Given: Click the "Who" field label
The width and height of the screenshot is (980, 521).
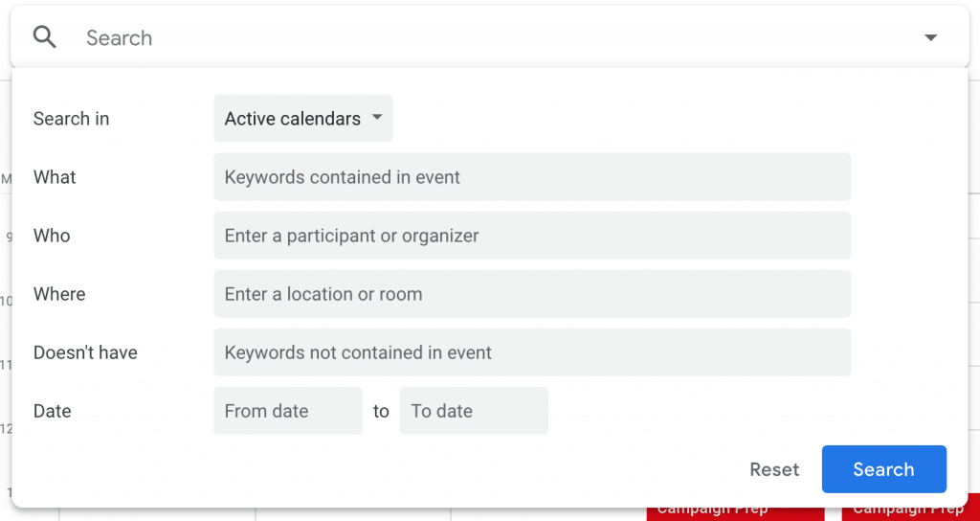Looking at the screenshot, I should tap(52, 236).
